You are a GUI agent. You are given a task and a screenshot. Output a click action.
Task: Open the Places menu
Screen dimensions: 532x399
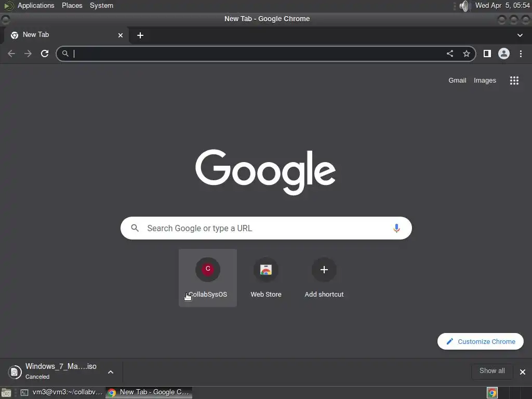tap(72, 5)
